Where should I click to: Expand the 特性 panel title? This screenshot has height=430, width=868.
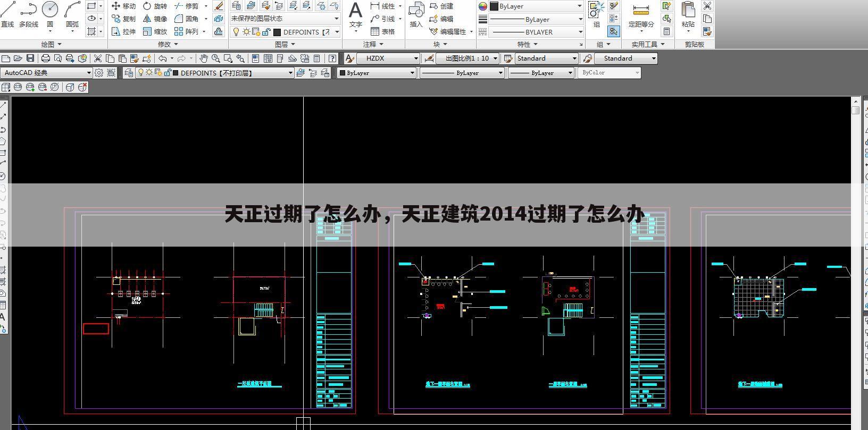click(x=528, y=45)
